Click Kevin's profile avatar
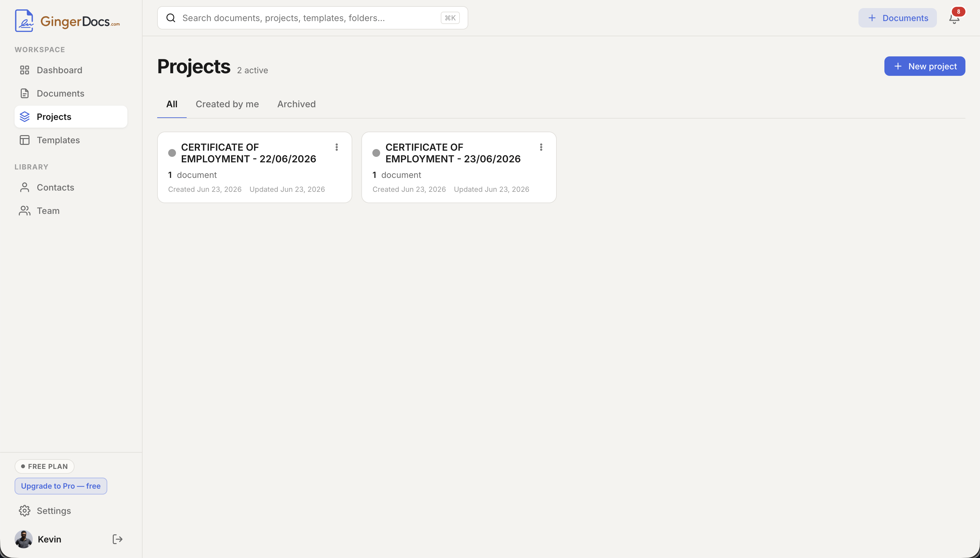Viewport: 980px width, 558px height. pos(24,539)
